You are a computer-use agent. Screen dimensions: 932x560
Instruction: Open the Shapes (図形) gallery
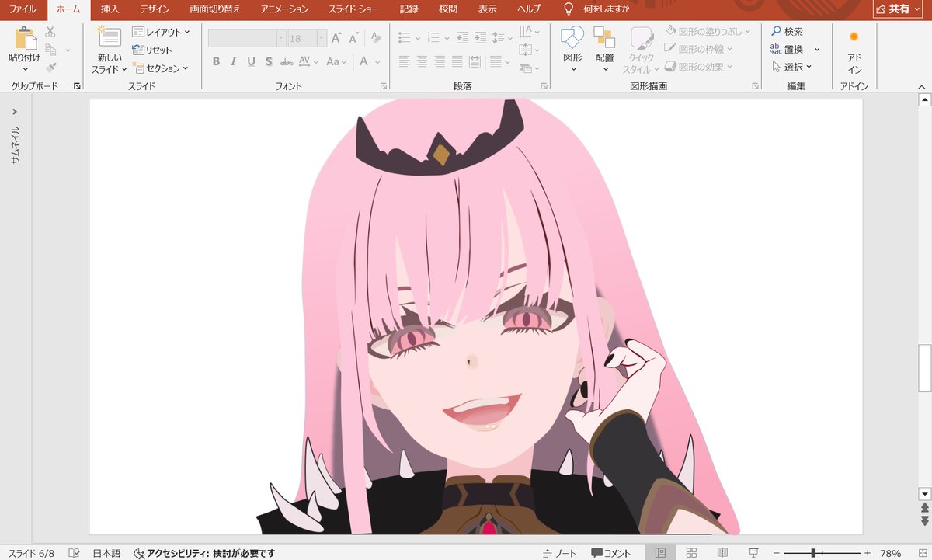point(572,49)
